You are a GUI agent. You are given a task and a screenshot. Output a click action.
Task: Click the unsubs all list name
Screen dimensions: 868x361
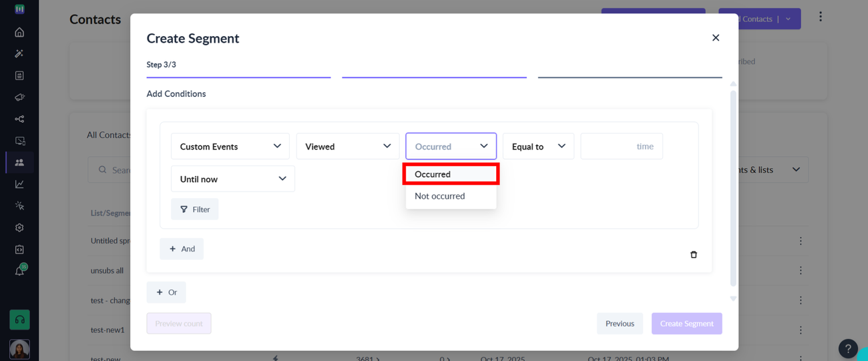tap(107, 270)
